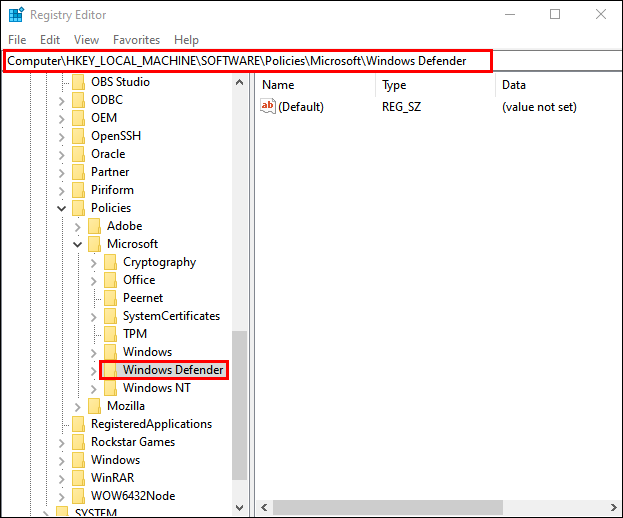Select the OpenSSH folder icon
623x518 pixels.
point(78,136)
